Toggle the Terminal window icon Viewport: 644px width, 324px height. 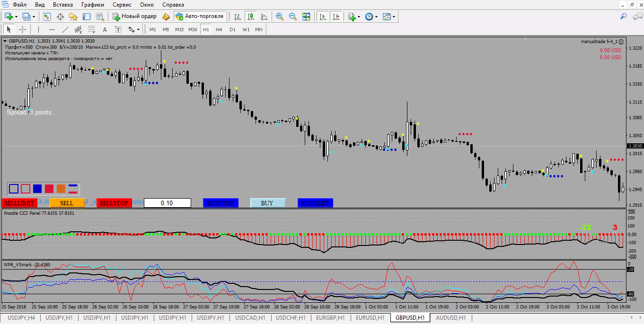click(x=87, y=17)
